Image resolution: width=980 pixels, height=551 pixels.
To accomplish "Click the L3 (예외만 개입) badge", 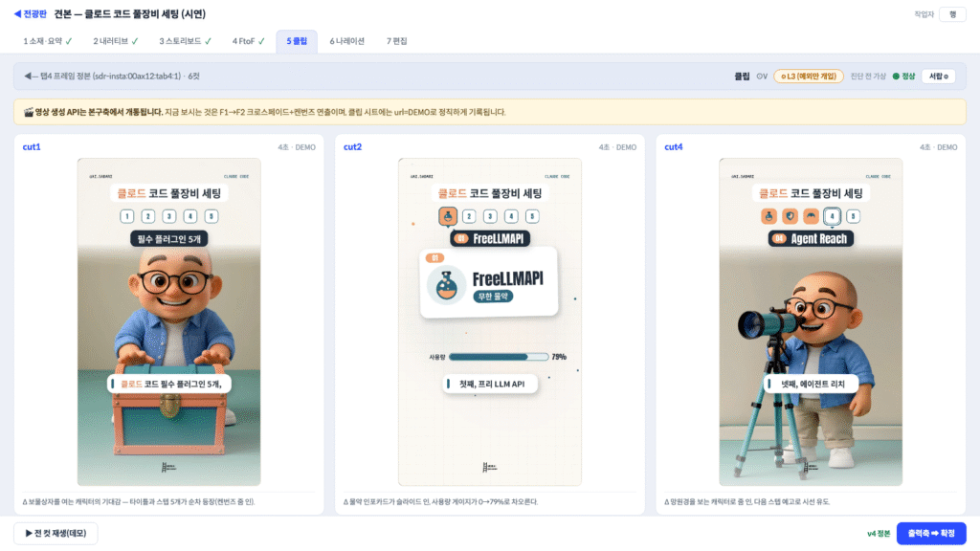I will click(x=808, y=77).
